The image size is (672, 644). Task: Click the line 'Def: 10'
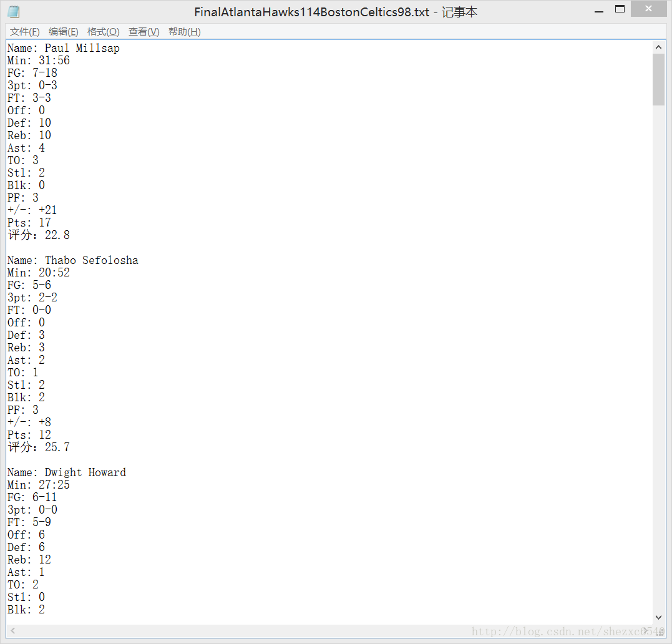click(x=29, y=123)
